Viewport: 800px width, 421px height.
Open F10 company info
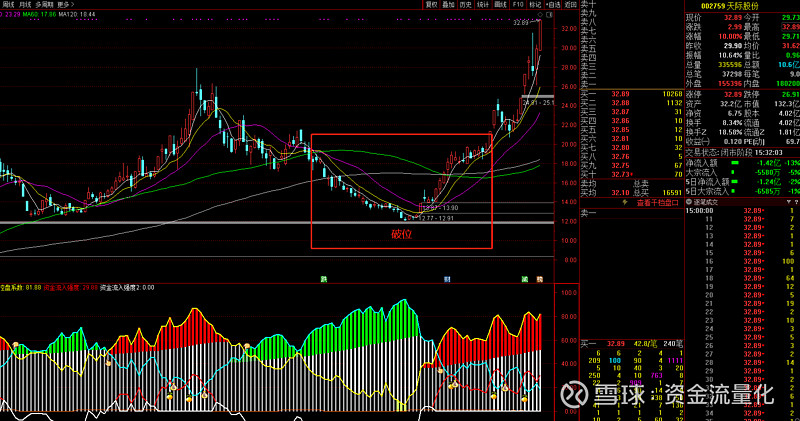(520, 4)
